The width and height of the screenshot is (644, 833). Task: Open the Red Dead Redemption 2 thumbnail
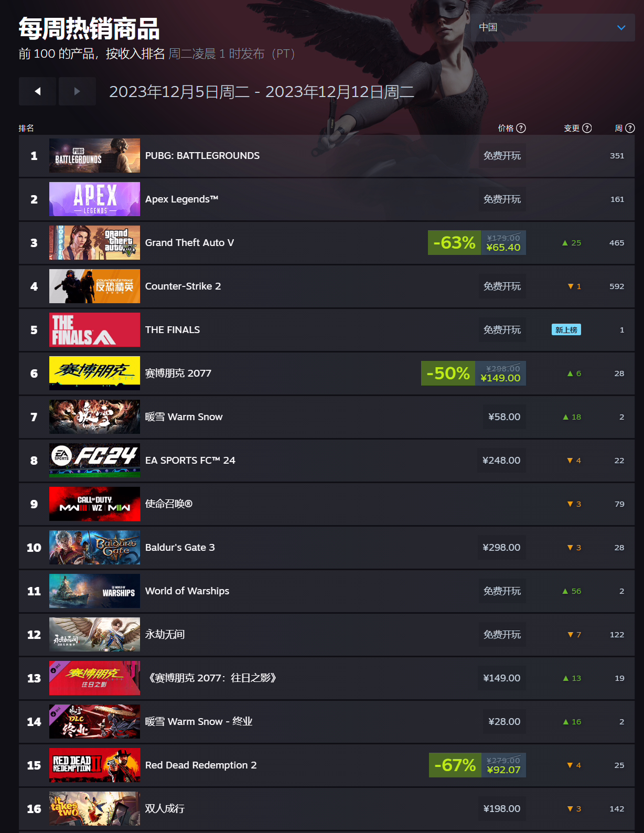click(94, 765)
